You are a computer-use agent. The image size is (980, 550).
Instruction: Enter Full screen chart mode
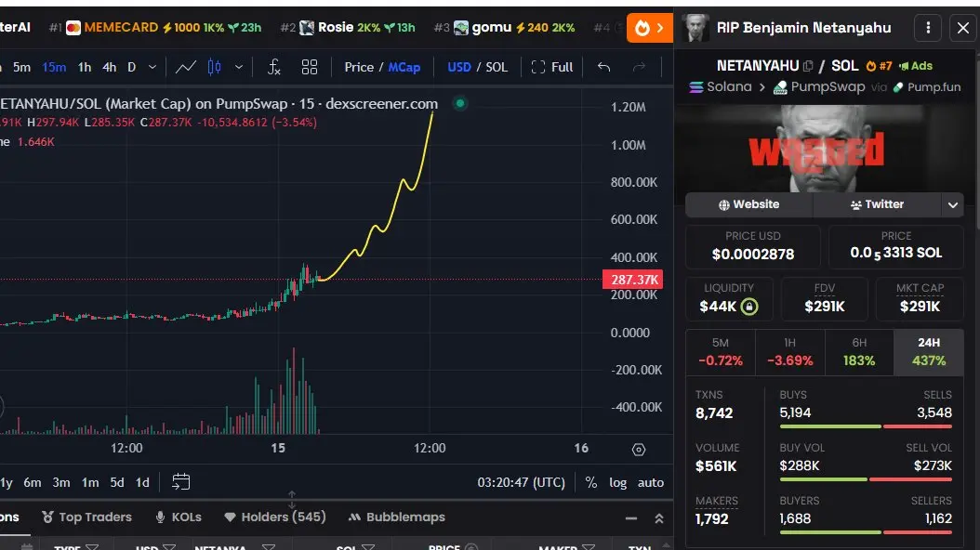tap(552, 67)
